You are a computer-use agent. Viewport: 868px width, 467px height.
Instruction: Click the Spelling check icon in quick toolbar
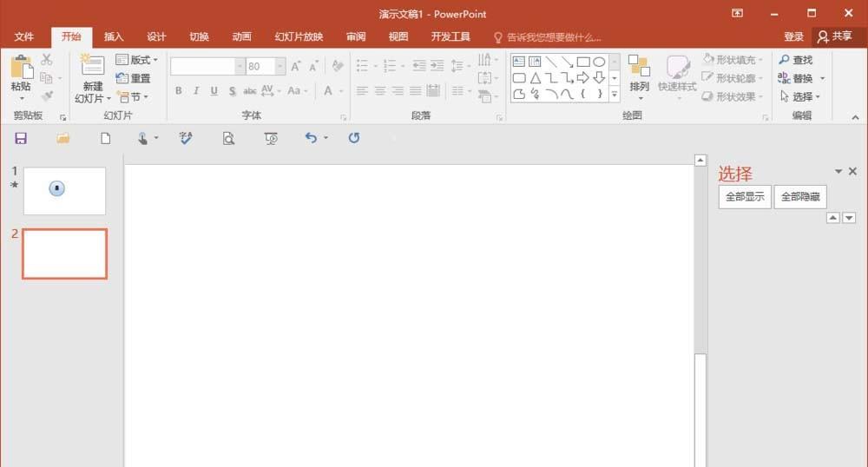[186, 138]
